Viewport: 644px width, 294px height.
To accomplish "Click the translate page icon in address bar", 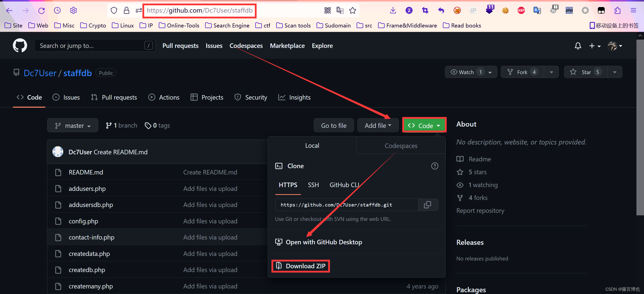I will [x=340, y=11].
